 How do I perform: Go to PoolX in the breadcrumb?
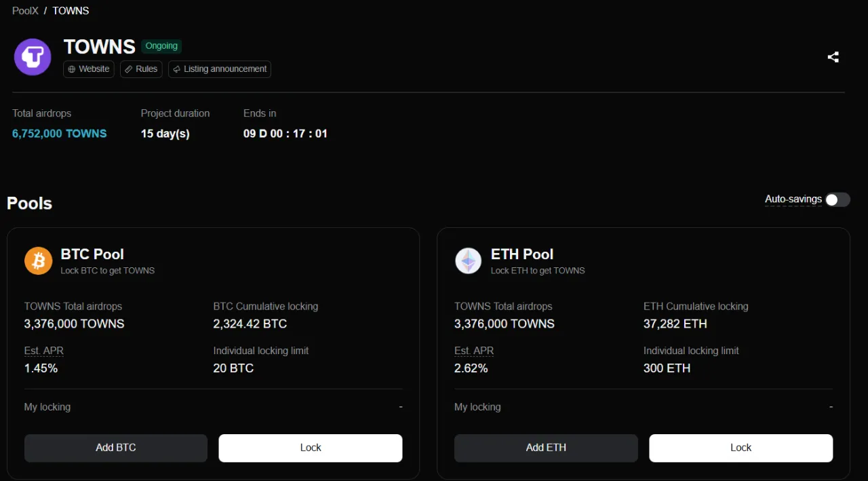click(x=25, y=11)
